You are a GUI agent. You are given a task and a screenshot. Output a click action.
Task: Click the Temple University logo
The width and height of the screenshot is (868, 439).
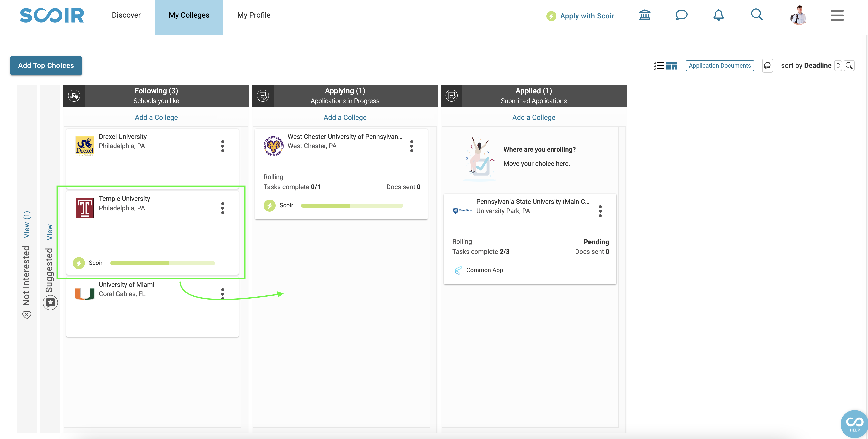85,208
